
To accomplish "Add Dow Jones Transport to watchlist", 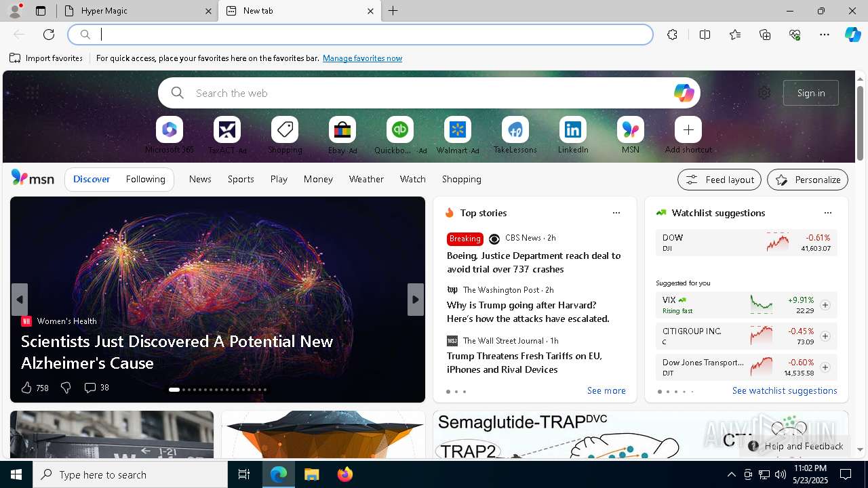I will 825,367.
